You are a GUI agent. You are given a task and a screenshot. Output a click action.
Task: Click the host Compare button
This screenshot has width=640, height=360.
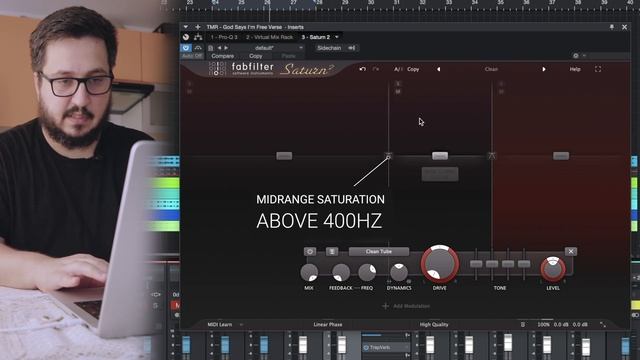pyautogui.click(x=223, y=56)
